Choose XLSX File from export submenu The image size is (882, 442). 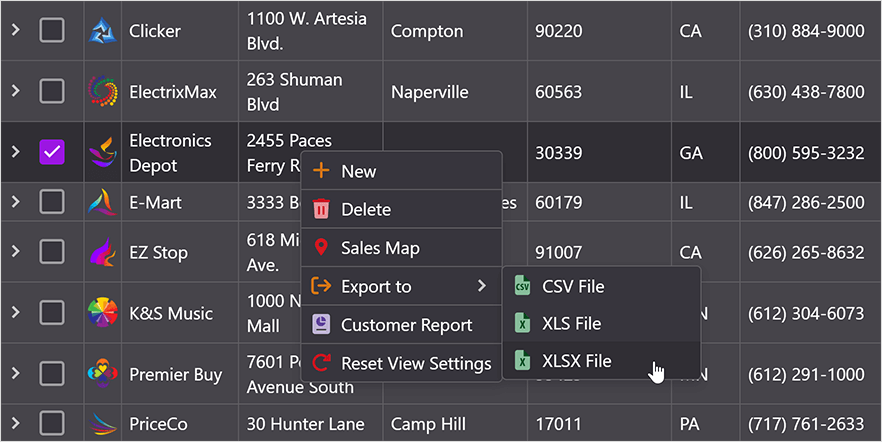(x=576, y=361)
